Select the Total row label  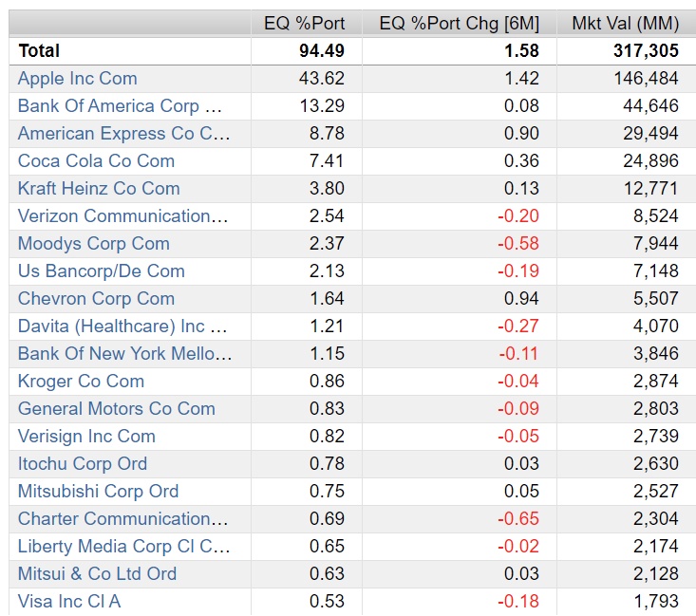click(x=39, y=51)
